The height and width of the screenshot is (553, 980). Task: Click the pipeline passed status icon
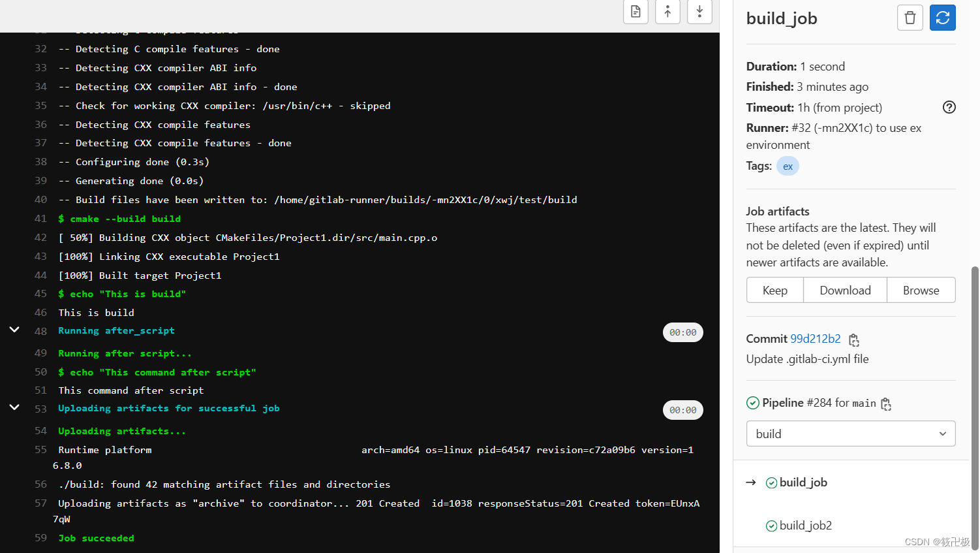(x=753, y=403)
